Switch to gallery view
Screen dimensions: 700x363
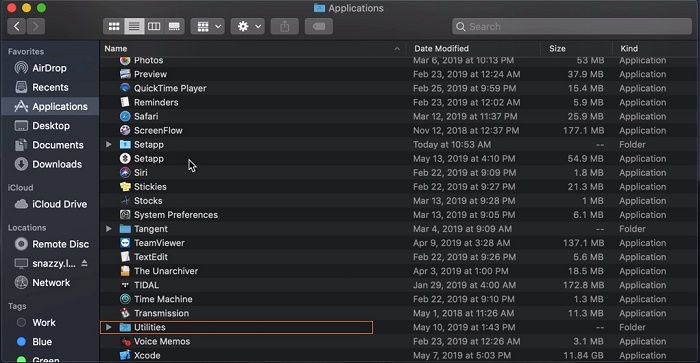174,26
